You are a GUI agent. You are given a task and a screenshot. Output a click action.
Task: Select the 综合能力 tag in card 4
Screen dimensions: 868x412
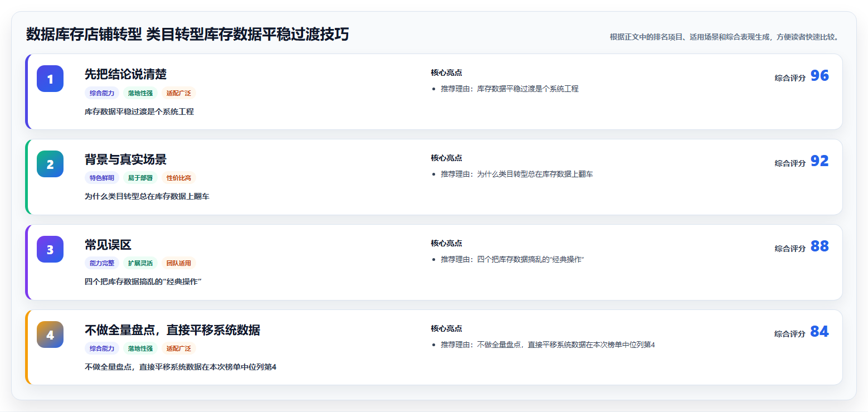click(x=102, y=348)
